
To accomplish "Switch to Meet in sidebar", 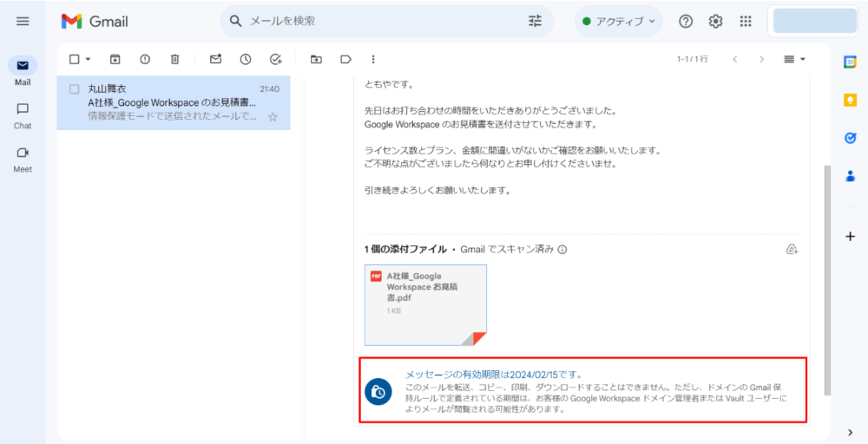I will (23, 160).
